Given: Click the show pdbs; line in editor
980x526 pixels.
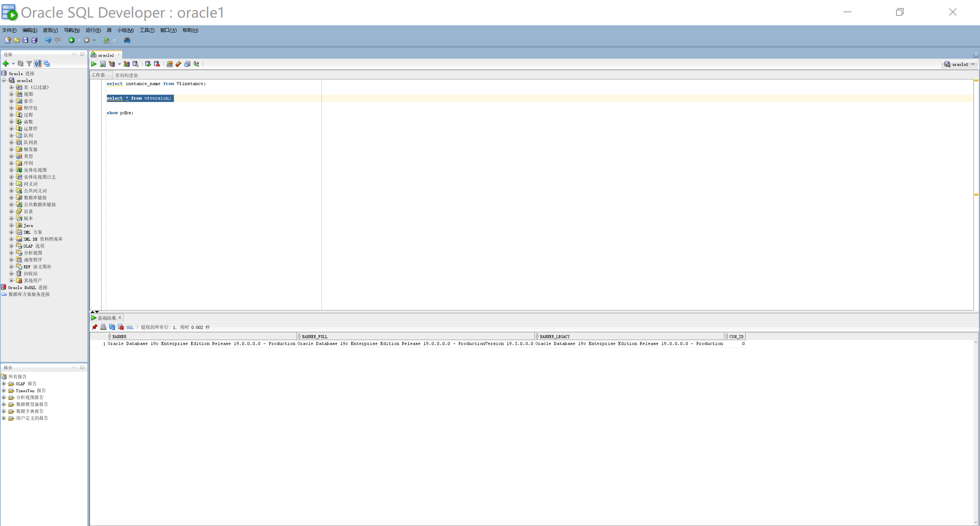Looking at the screenshot, I should click(x=120, y=113).
